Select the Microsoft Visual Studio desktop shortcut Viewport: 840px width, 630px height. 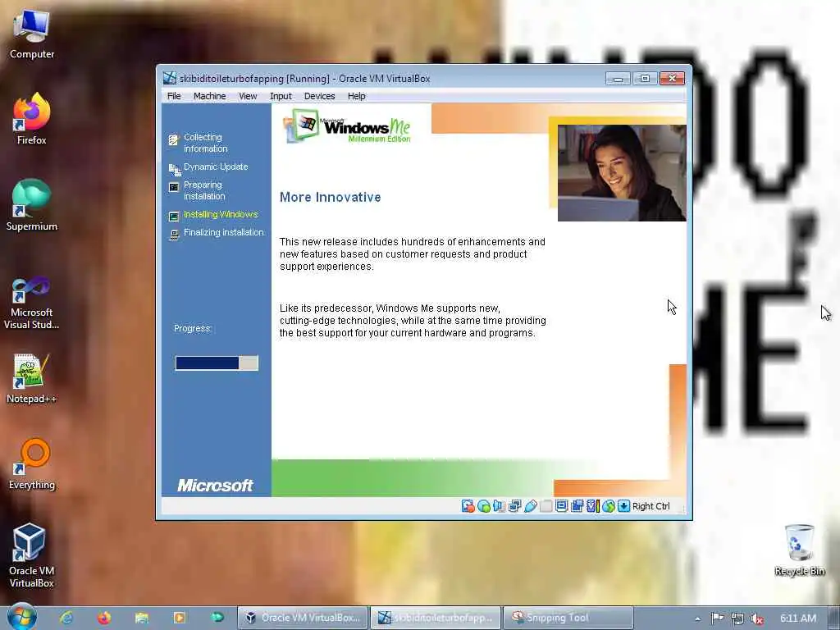(32, 304)
